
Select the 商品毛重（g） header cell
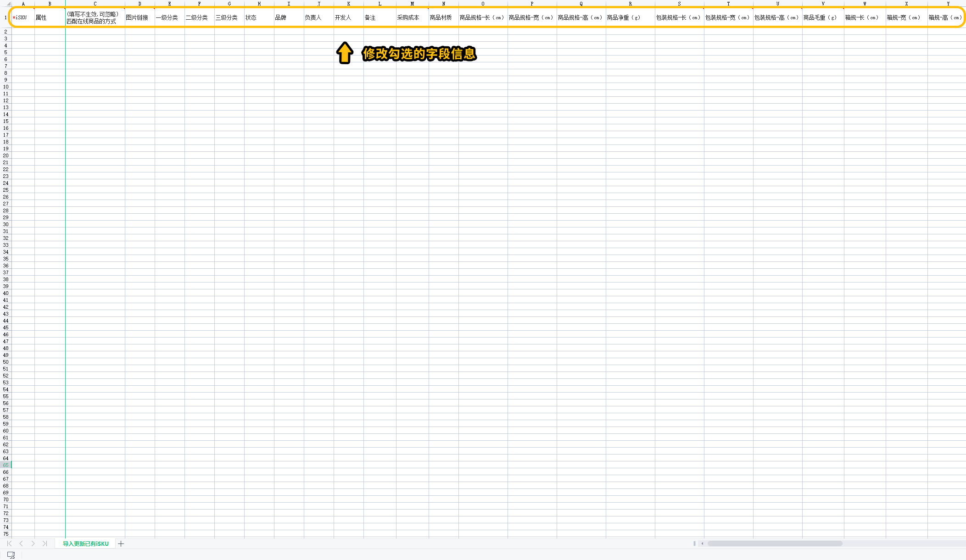click(823, 17)
